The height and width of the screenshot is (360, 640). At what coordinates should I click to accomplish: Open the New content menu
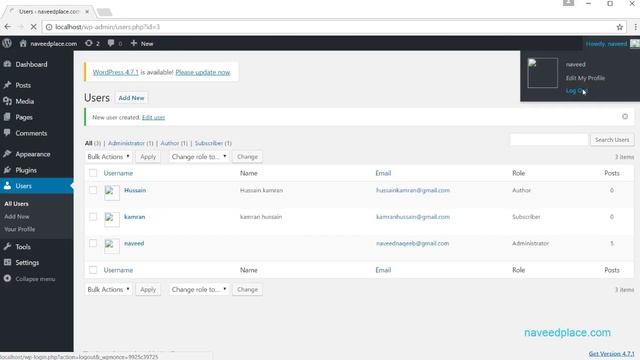pyautogui.click(x=142, y=43)
